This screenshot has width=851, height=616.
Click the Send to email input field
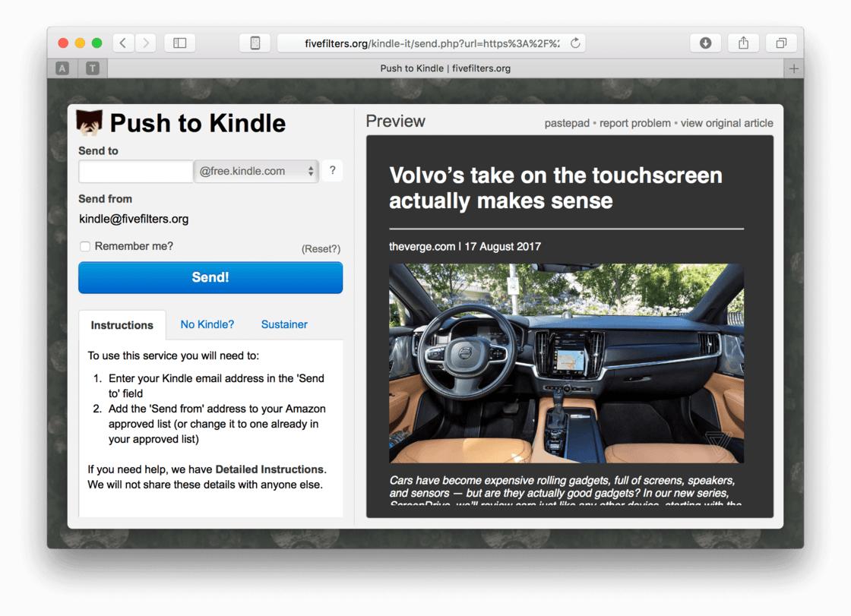(136, 171)
